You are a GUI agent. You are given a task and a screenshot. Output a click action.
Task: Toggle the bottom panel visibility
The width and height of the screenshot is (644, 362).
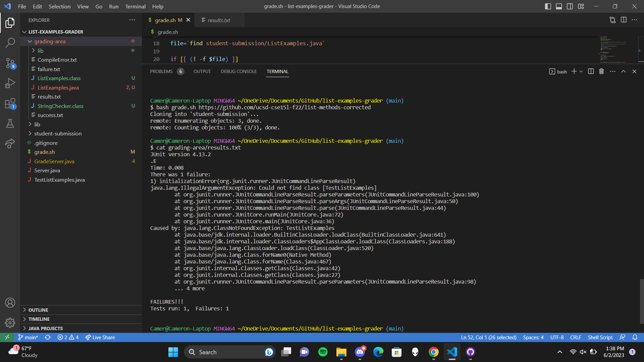pyautogui.click(x=558, y=6)
